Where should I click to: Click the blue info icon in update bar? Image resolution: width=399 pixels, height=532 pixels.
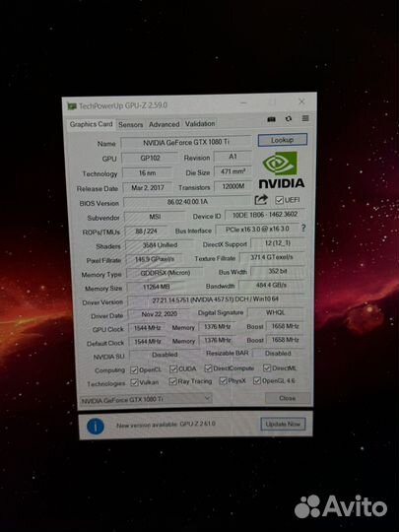pyautogui.click(x=96, y=427)
